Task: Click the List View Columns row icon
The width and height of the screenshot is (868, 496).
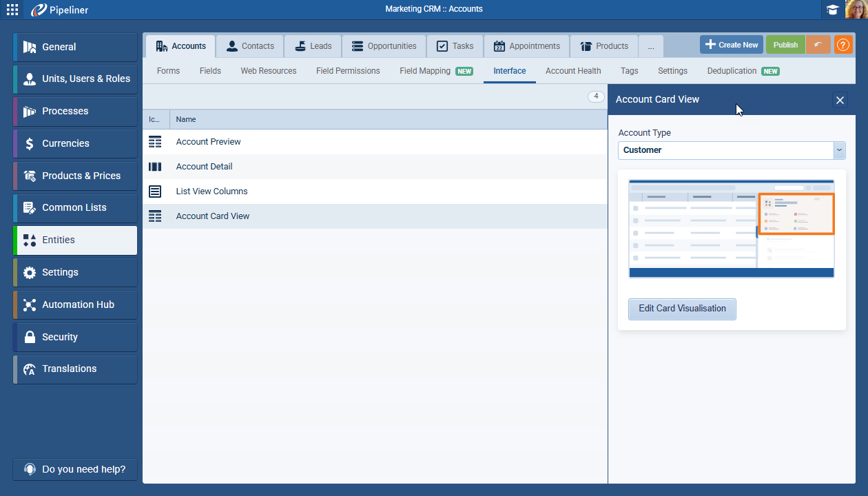Action: 155,192
